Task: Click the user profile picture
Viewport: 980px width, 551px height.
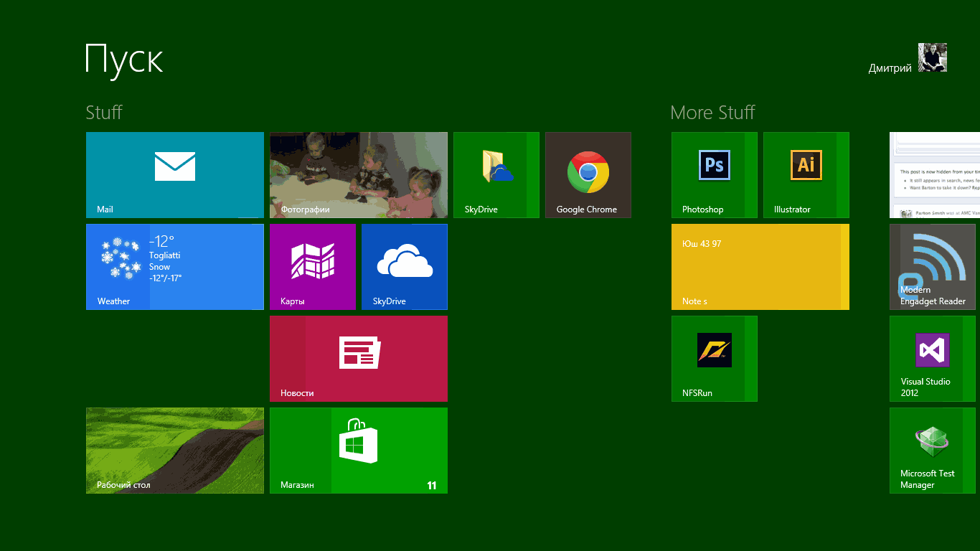Action: [x=933, y=57]
